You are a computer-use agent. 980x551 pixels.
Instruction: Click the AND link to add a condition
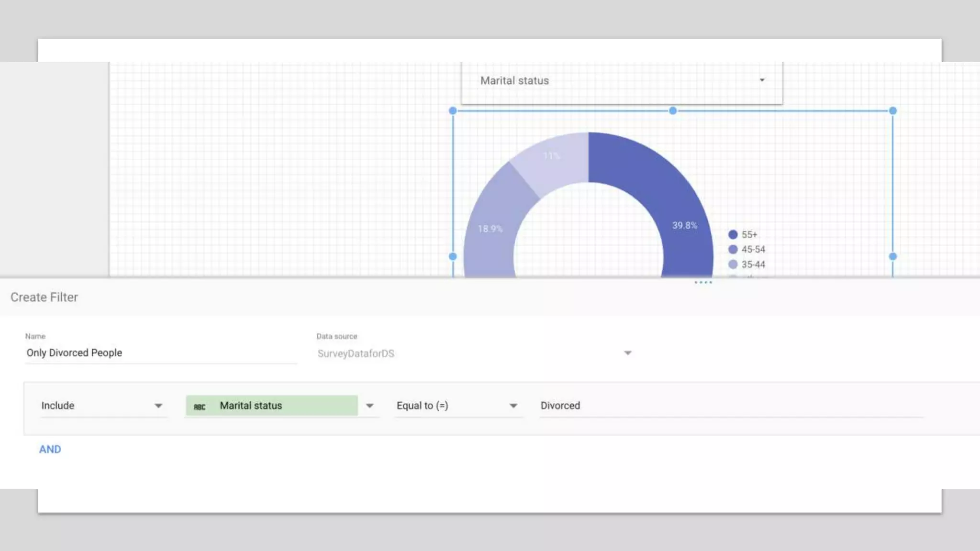click(x=50, y=449)
